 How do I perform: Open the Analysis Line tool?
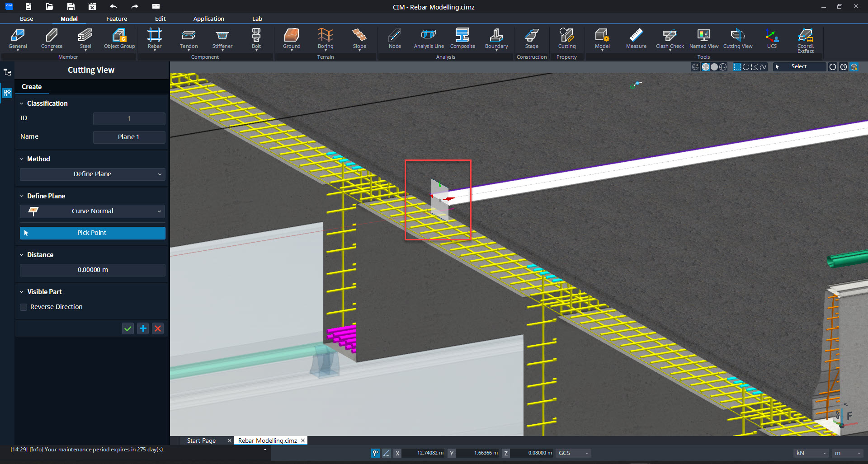429,39
